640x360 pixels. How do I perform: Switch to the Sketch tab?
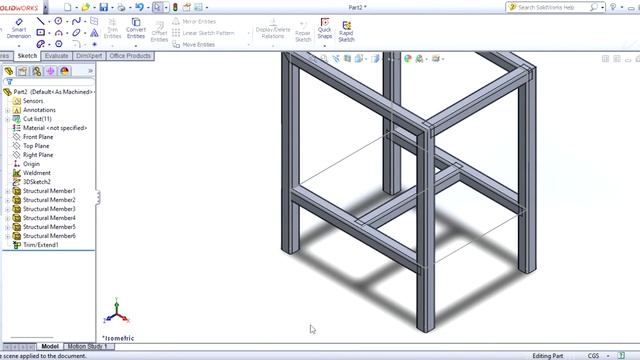[27, 56]
